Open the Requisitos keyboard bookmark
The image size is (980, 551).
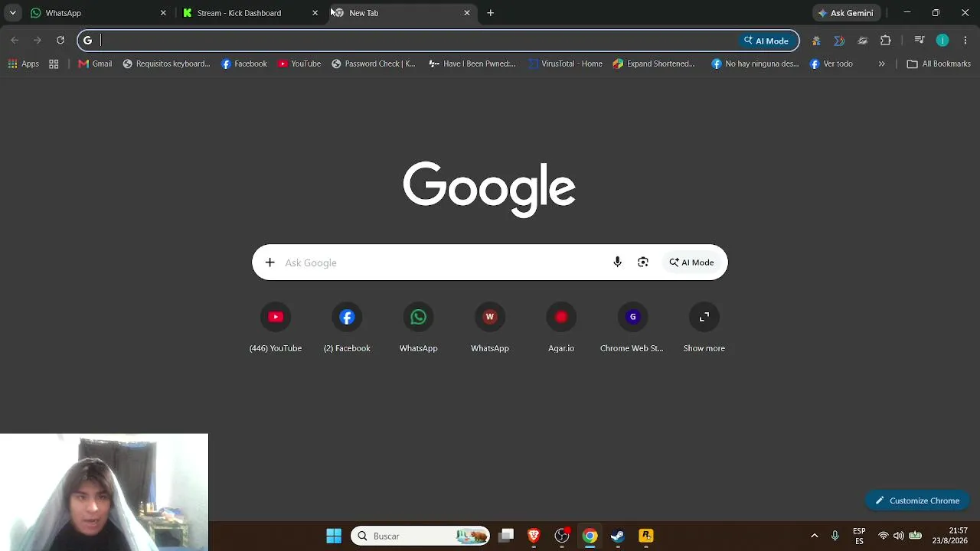(166, 64)
